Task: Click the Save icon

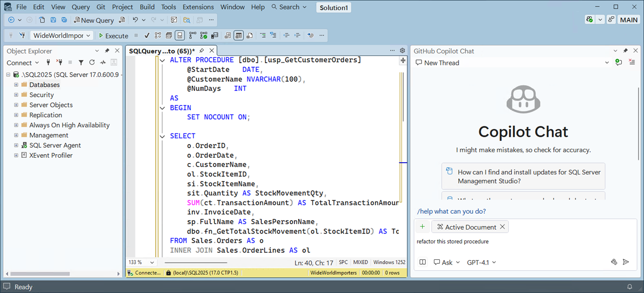Action: tap(54, 20)
